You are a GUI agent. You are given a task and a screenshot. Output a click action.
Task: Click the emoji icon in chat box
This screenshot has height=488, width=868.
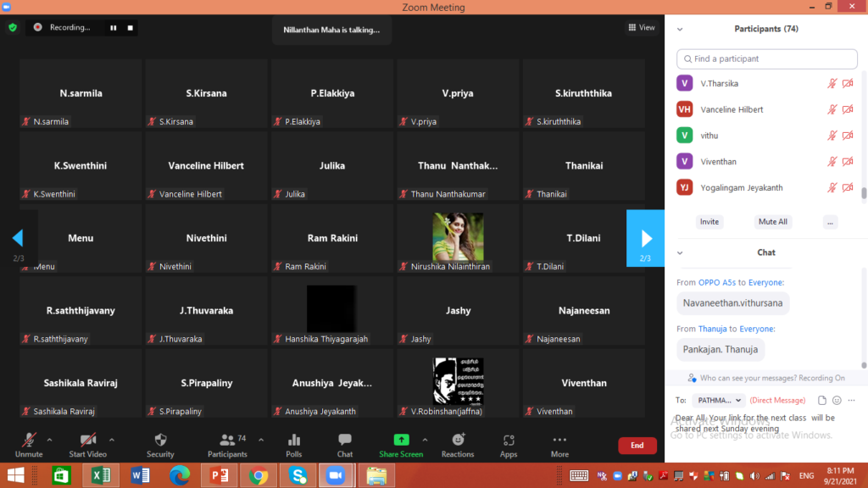point(837,400)
